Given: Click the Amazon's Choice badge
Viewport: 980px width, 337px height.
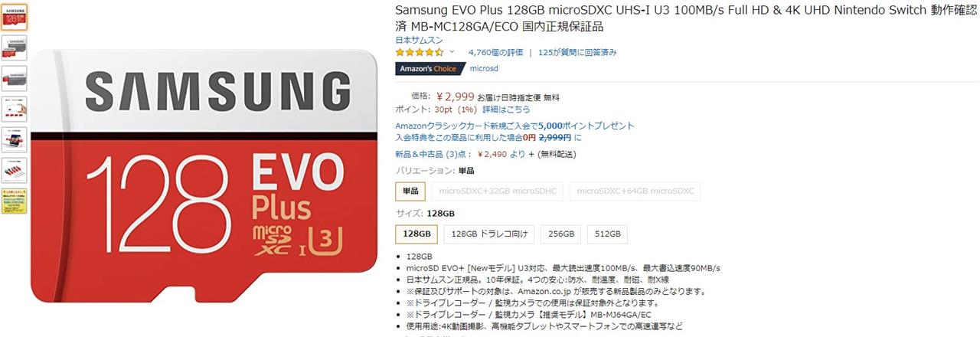Looking at the screenshot, I should click(x=427, y=69).
